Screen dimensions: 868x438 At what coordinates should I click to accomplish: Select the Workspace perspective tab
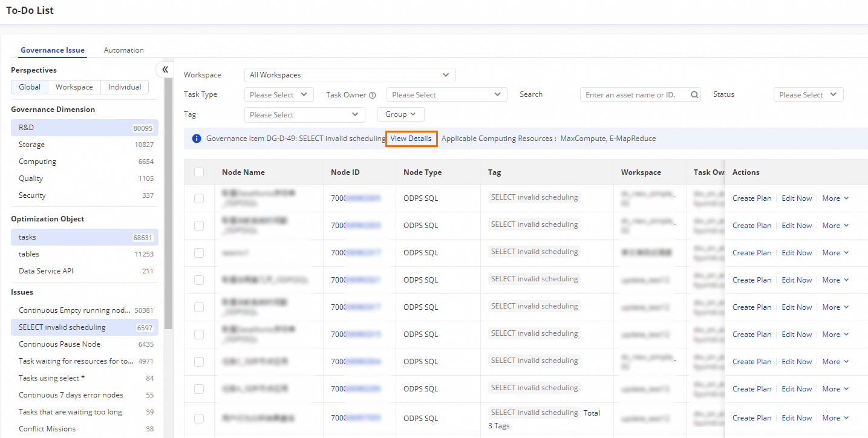point(74,87)
